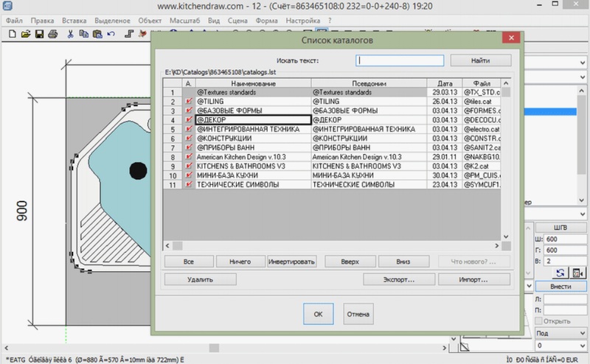Toggle activation mark for KITCHENS & BATHROOMS V3
Image resolution: width=590 pixels, height=364 pixels.
pyautogui.click(x=189, y=166)
